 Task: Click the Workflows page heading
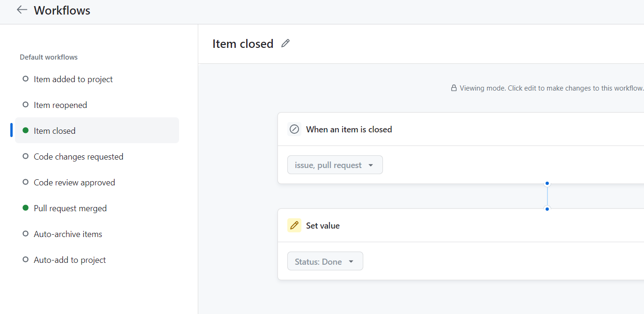[x=62, y=10]
